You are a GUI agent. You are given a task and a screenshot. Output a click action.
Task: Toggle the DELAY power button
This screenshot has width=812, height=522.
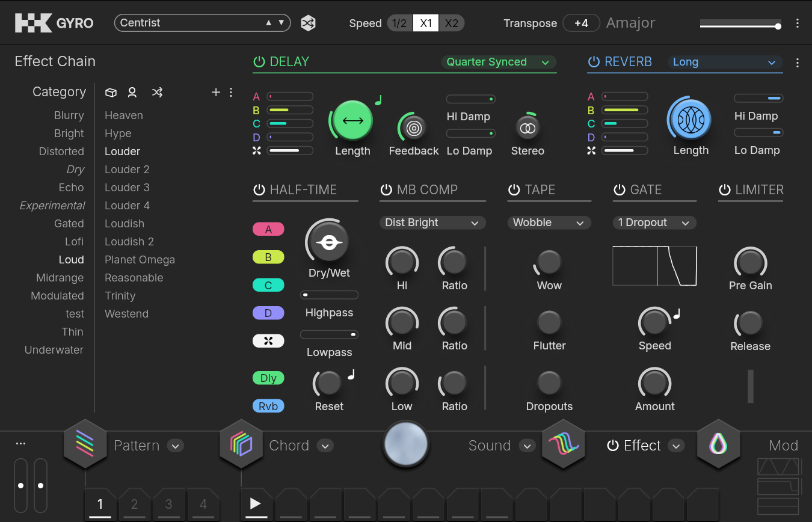(259, 62)
